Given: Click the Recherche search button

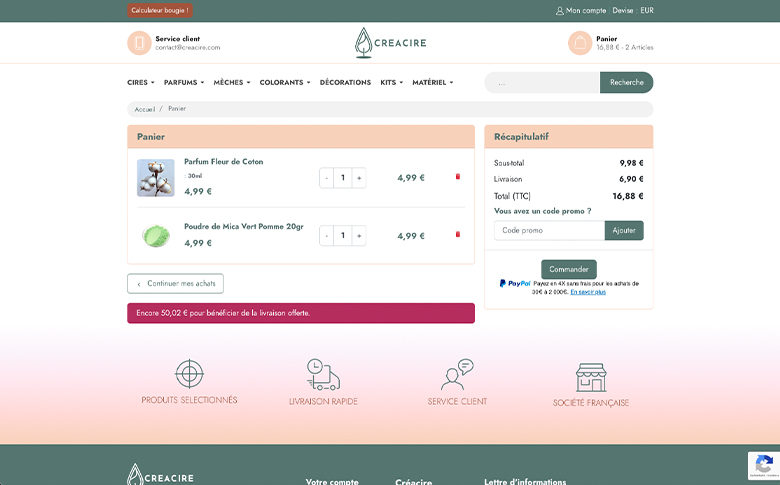Looking at the screenshot, I should click(627, 83).
